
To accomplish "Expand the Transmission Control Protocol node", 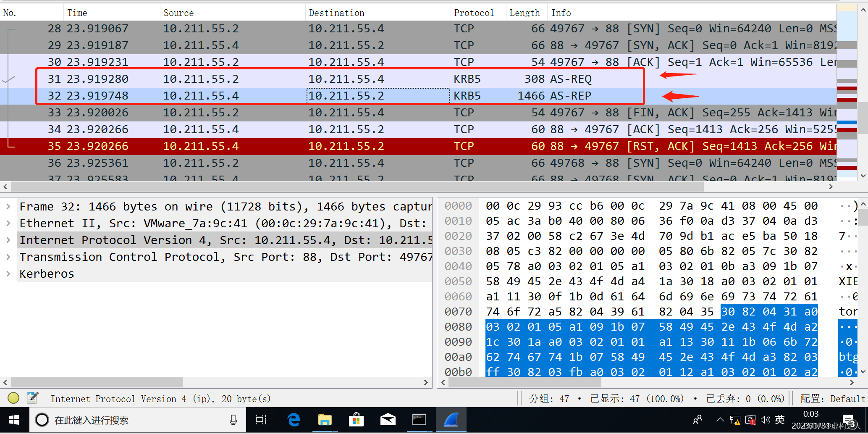I will tap(8, 257).
